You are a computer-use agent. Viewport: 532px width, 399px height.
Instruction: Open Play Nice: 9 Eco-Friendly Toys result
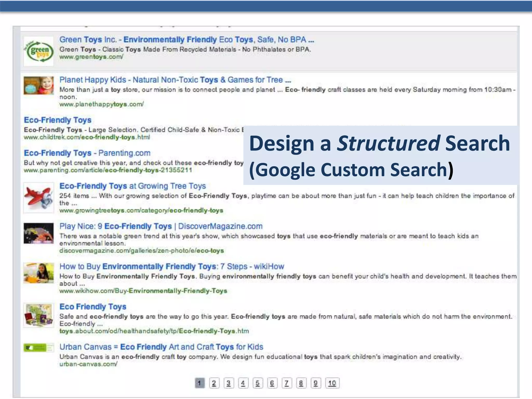tap(161, 226)
